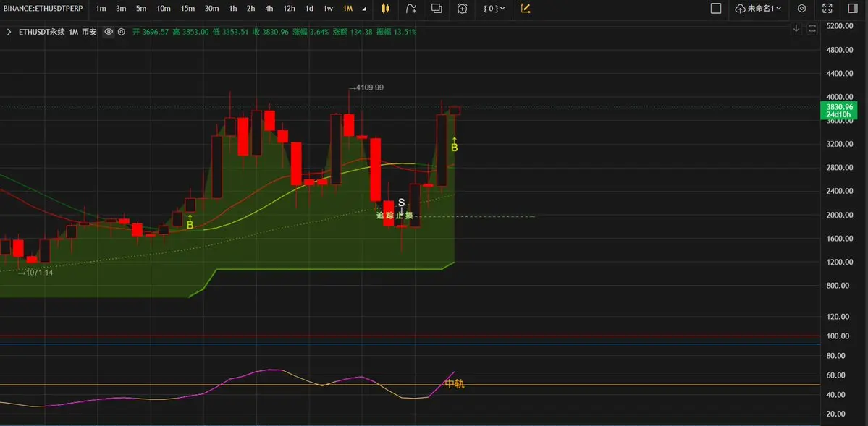Click the orange drawing pencil icon
Viewport: 868px width, 426px height.
coord(526,8)
